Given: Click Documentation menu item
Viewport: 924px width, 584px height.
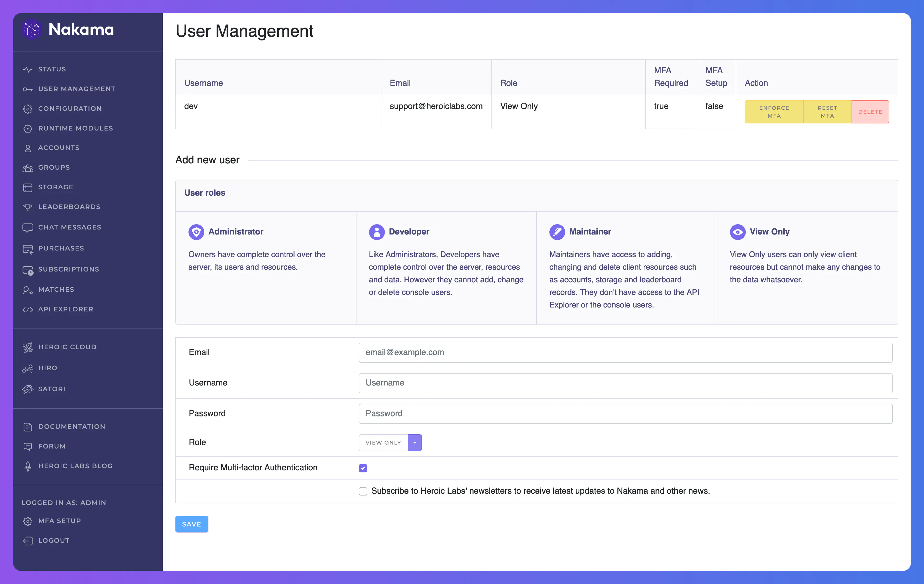Looking at the screenshot, I should pos(72,426).
